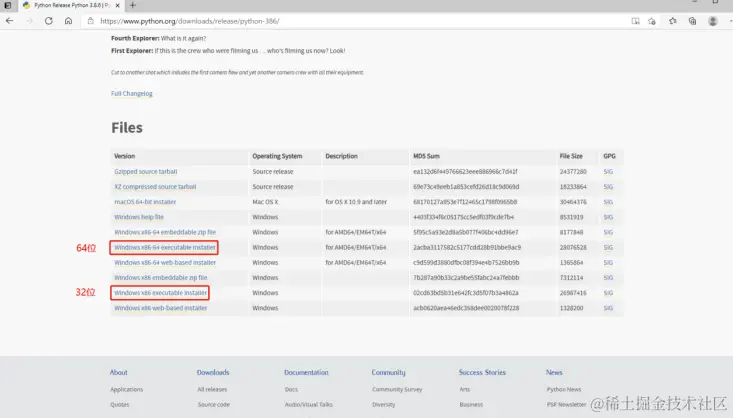Image resolution: width=733 pixels, height=418 pixels.
Task: Open tab actions icon at top left
Action: [x=7, y=5]
